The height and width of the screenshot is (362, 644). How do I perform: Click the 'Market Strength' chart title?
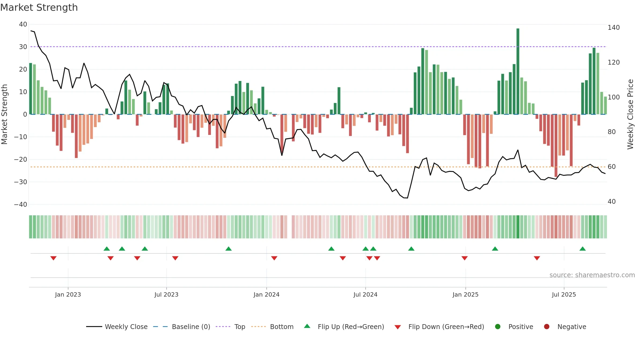pyautogui.click(x=39, y=8)
